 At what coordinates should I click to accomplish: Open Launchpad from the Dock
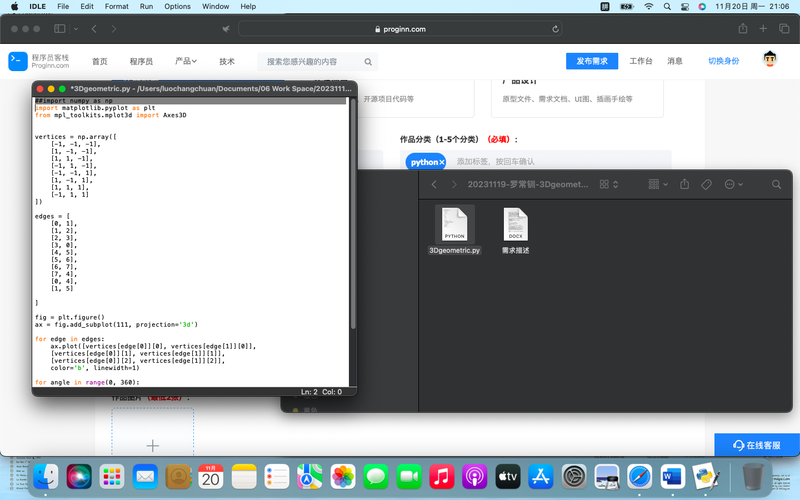[x=112, y=477]
